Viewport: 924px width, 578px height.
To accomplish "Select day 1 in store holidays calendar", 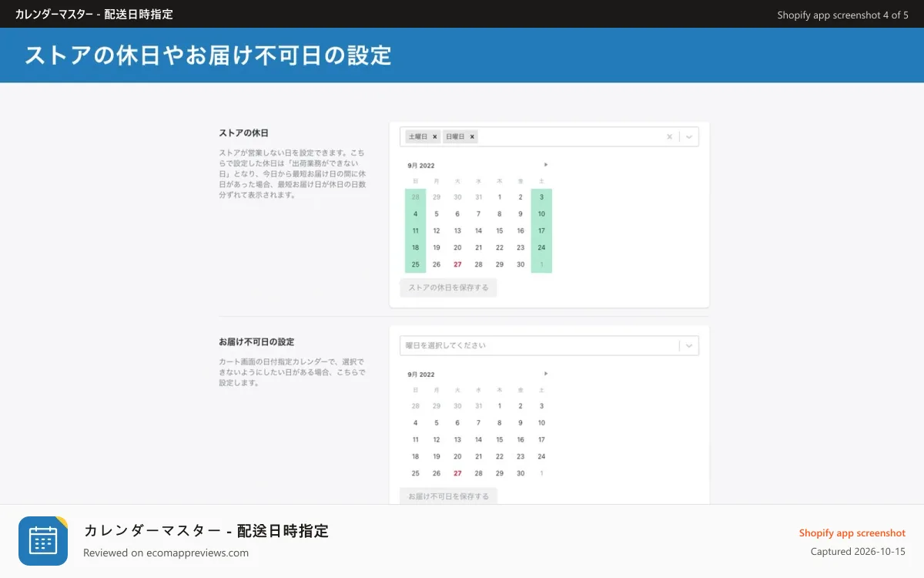I will point(499,197).
